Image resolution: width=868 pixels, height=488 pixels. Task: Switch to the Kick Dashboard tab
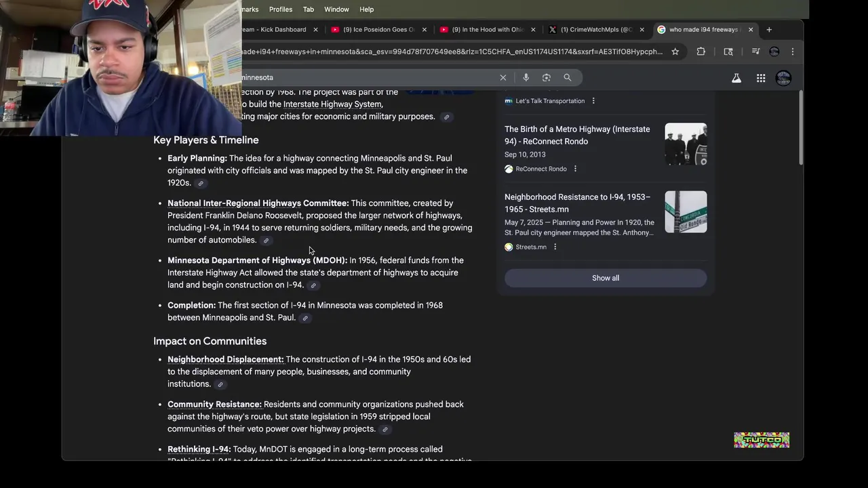(x=275, y=30)
